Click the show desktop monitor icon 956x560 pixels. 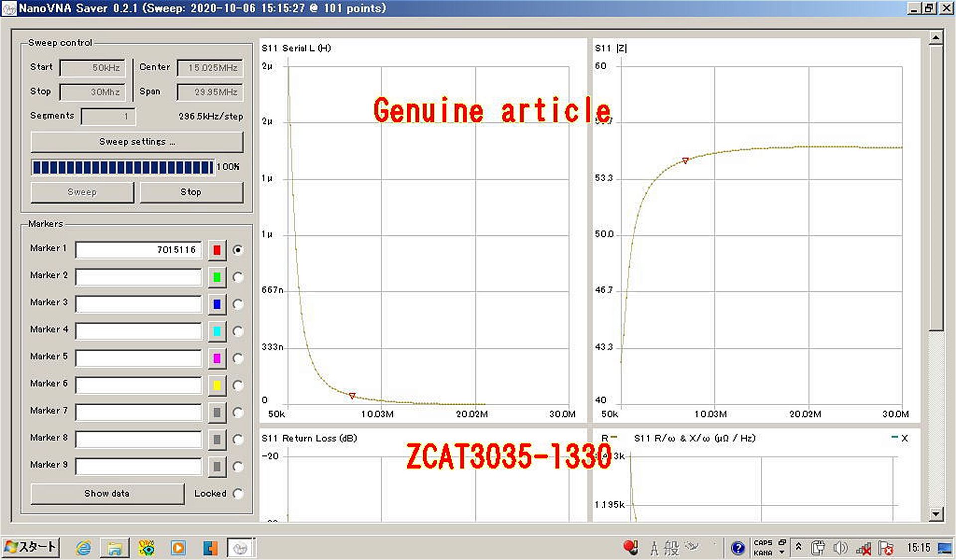(x=945, y=548)
